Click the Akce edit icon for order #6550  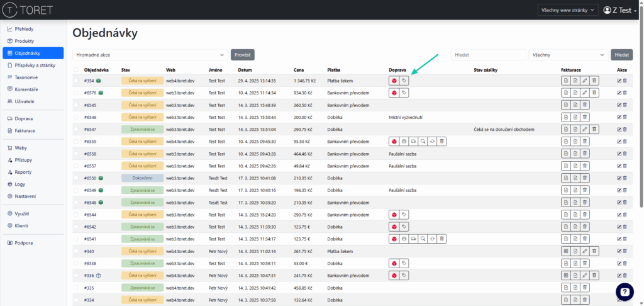[619, 178]
